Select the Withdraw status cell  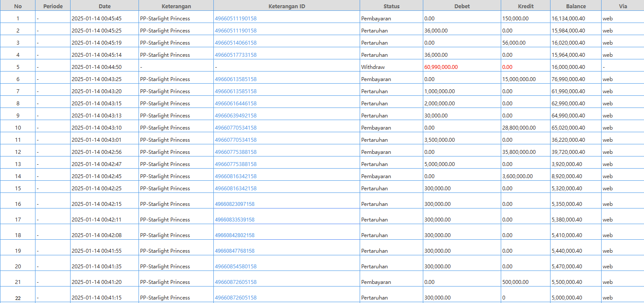pos(373,67)
